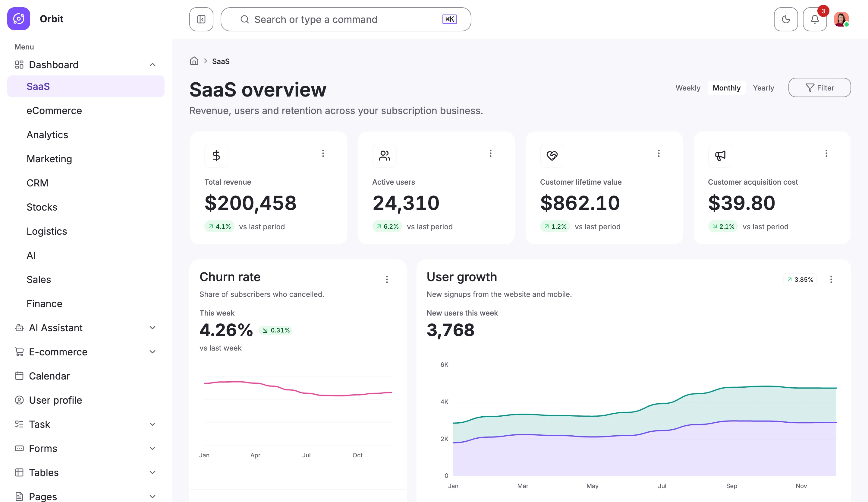Screen dimensions: 868x502
Task: Open Total revenue card options menu
Action: point(323,154)
